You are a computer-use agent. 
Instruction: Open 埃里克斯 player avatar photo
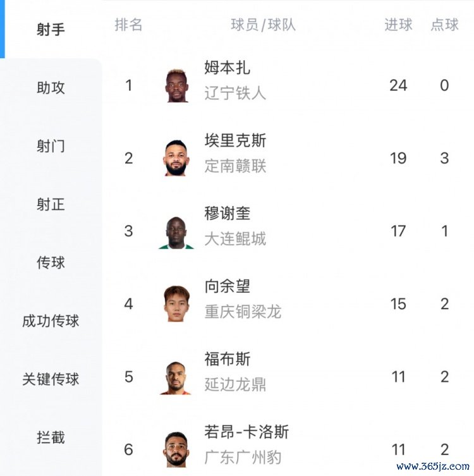click(176, 158)
